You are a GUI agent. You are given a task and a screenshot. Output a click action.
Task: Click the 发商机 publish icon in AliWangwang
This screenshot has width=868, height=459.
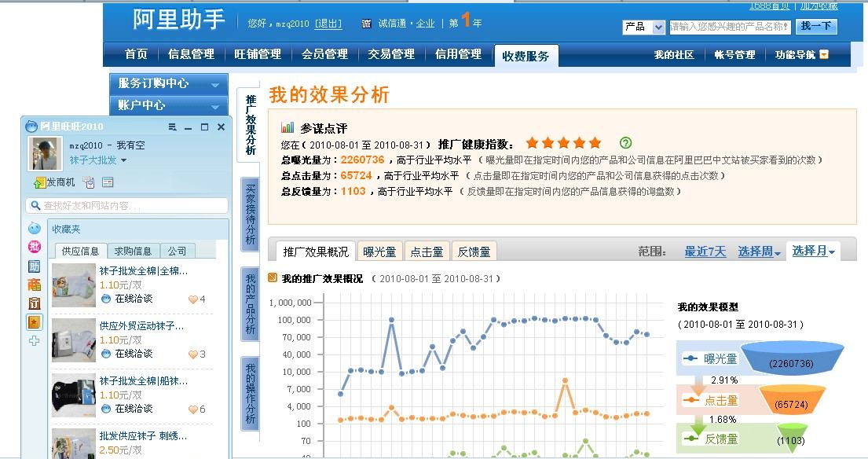tap(39, 182)
